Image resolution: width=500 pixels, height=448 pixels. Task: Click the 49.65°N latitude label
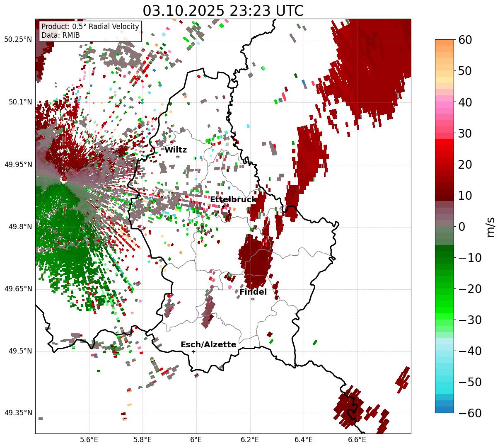coord(18,289)
